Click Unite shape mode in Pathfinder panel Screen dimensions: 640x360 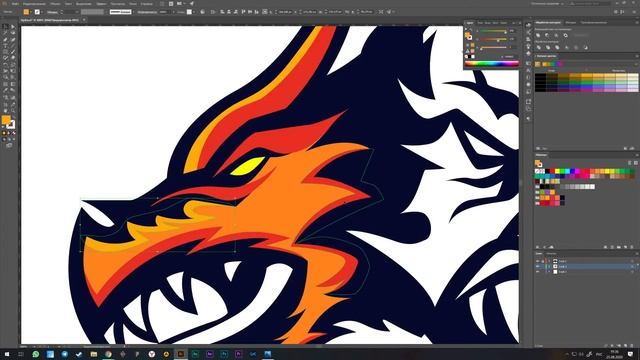[538, 36]
